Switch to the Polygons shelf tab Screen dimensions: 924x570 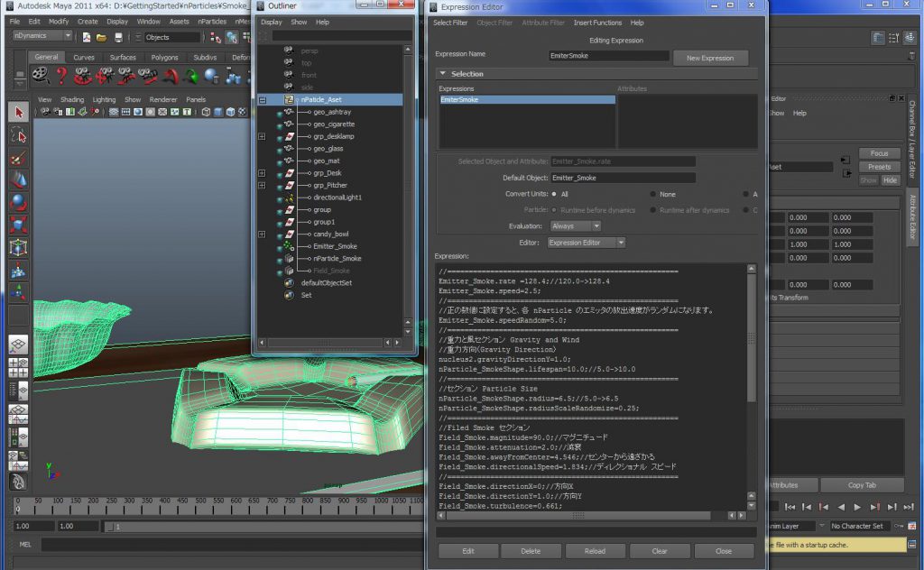click(164, 58)
